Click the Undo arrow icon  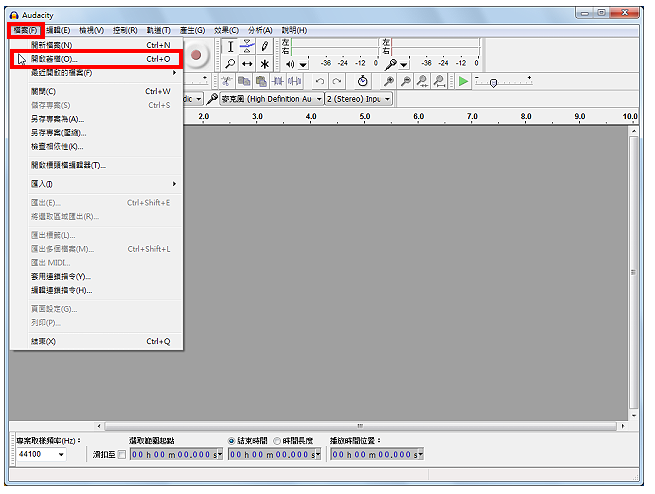click(320, 81)
